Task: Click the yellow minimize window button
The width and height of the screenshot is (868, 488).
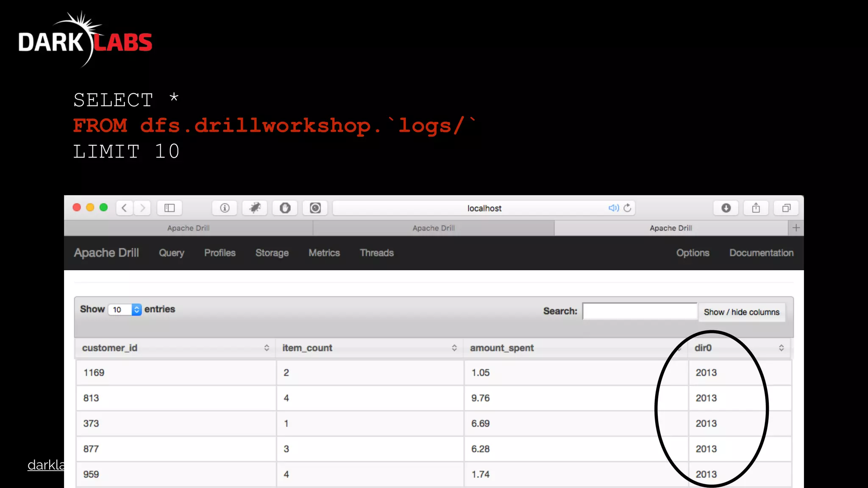Action: point(90,207)
